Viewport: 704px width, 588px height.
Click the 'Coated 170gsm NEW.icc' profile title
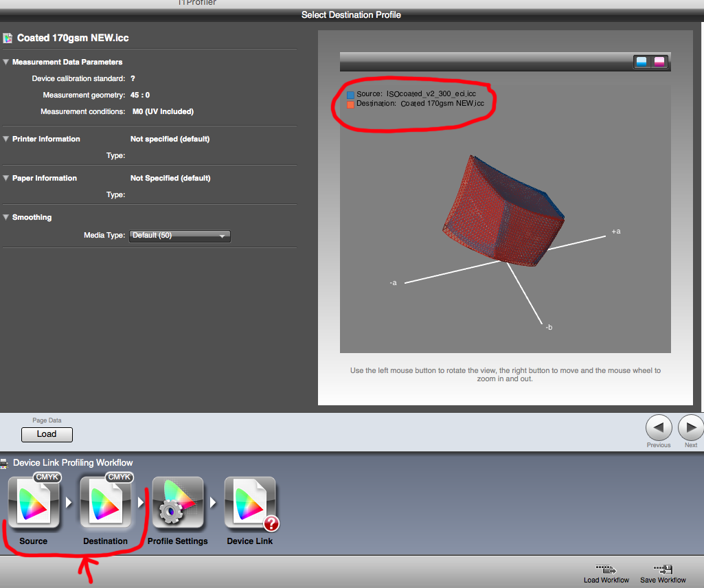73,38
